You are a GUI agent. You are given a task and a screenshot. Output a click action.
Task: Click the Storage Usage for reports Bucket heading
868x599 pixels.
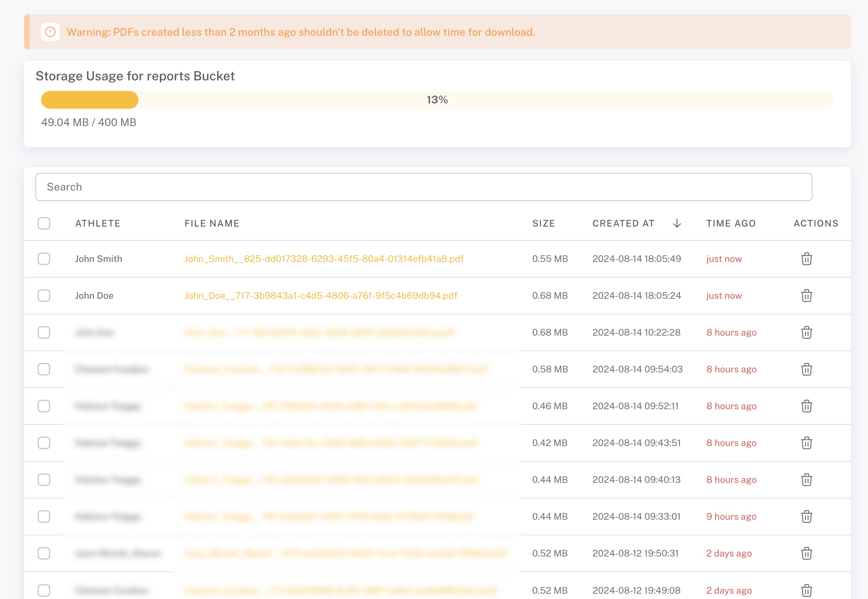pos(135,76)
